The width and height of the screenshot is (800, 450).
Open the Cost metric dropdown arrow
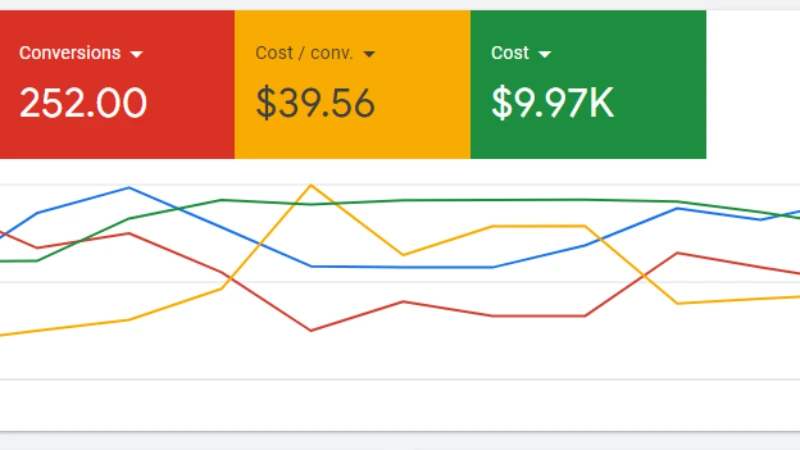click(544, 54)
